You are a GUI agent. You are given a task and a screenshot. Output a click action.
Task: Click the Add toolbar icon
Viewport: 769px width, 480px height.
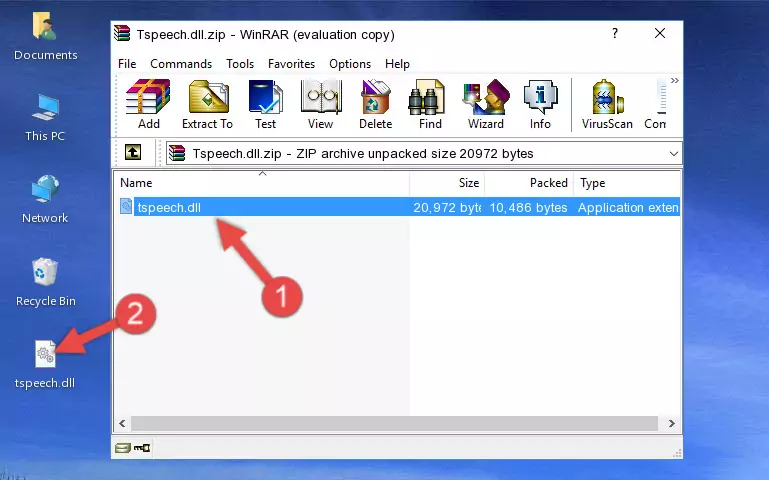148,104
